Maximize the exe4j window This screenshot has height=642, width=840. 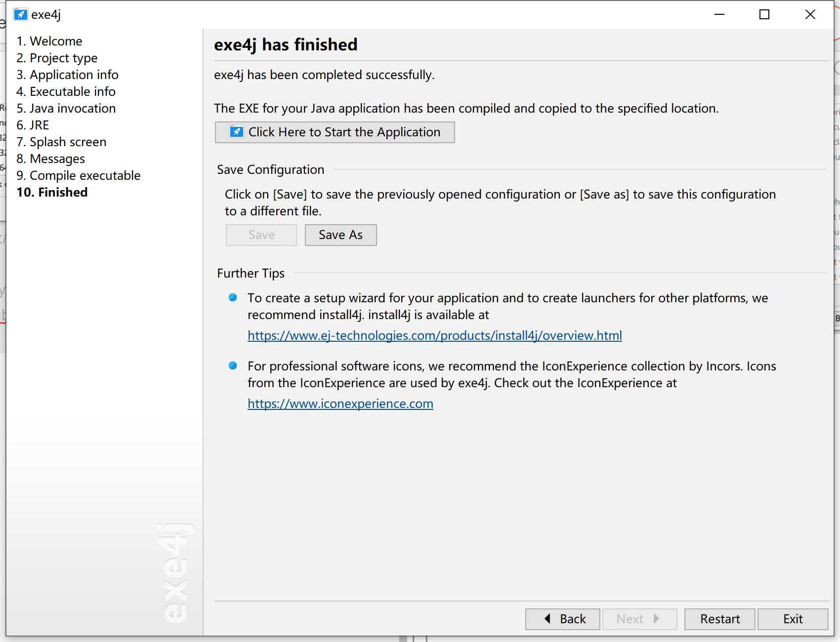(x=764, y=14)
